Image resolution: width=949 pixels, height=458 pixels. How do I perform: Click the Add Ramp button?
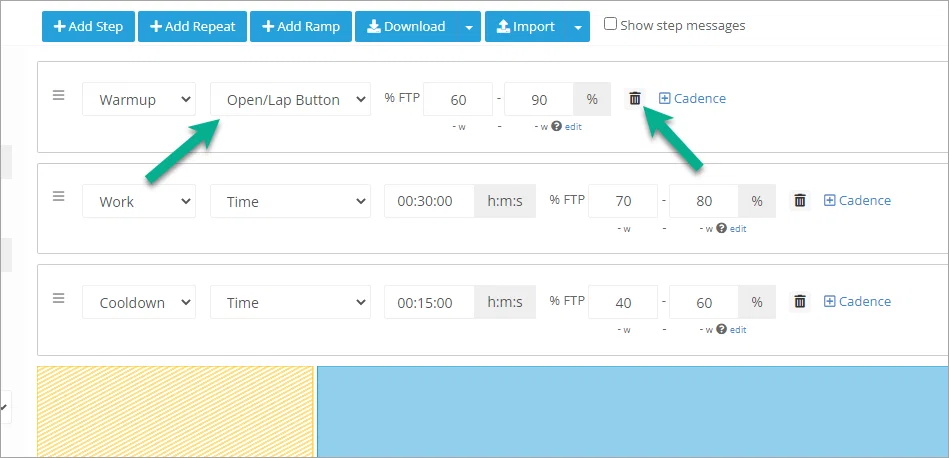(301, 27)
